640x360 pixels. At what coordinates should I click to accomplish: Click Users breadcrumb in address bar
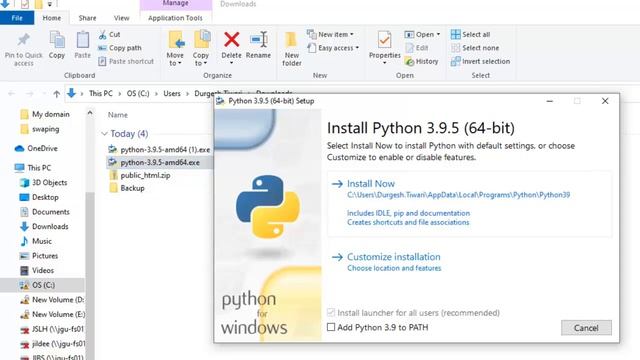pyautogui.click(x=172, y=93)
